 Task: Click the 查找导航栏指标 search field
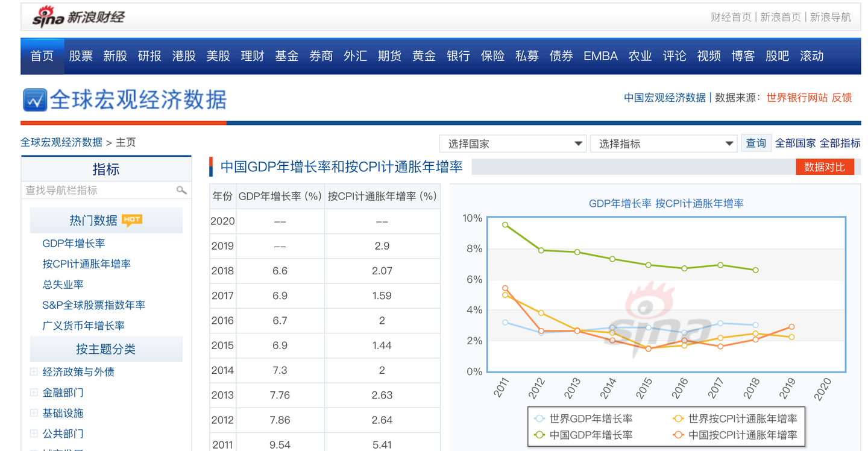click(x=106, y=191)
